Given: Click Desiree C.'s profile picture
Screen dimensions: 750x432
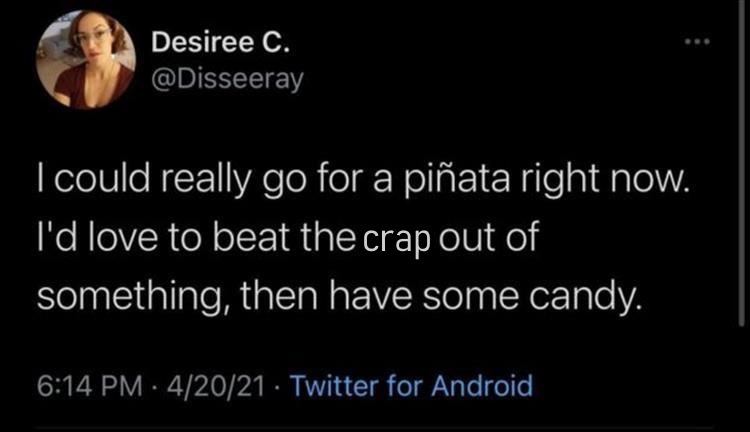Looking at the screenshot, I should click(86, 59).
